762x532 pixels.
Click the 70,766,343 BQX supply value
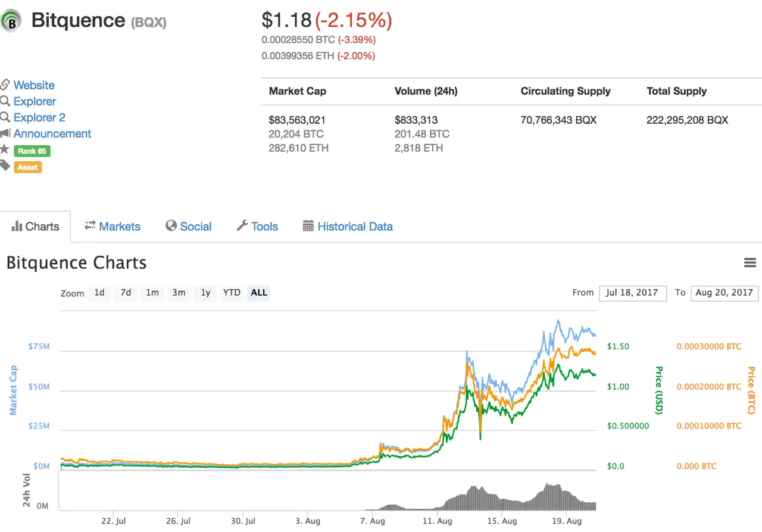tap(558, 120)
